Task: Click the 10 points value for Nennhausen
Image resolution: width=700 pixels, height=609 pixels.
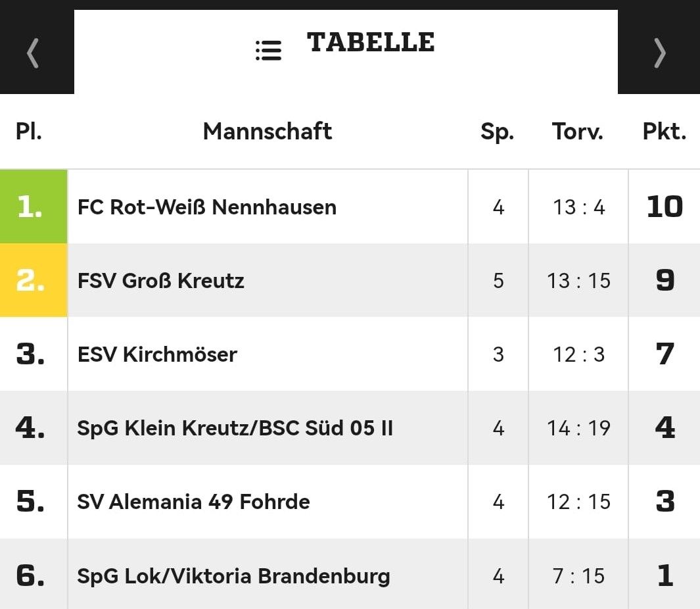Action: 665,207
